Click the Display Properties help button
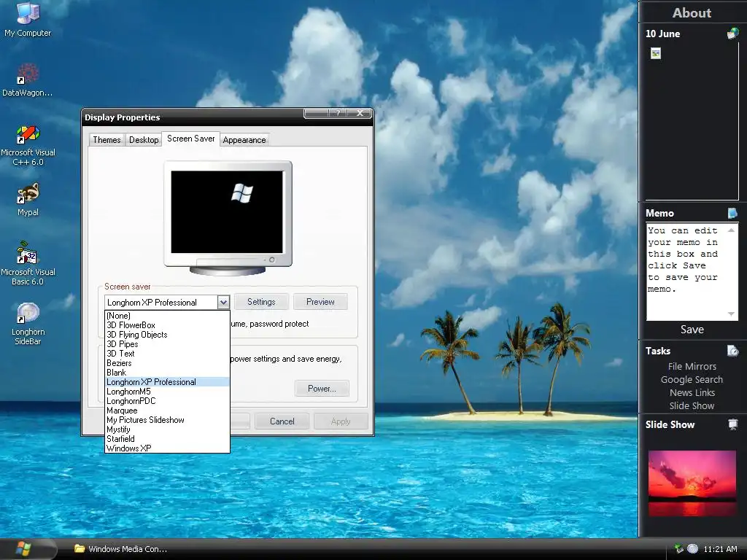The height and width of the screenshot is (560, 747). pyautogui.click(x=338, y=113)
